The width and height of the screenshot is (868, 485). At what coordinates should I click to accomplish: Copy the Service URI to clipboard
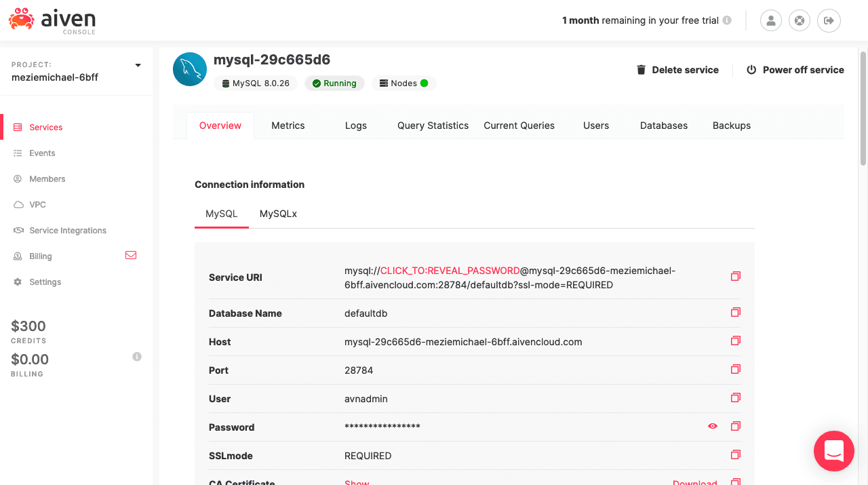[735, 277]
